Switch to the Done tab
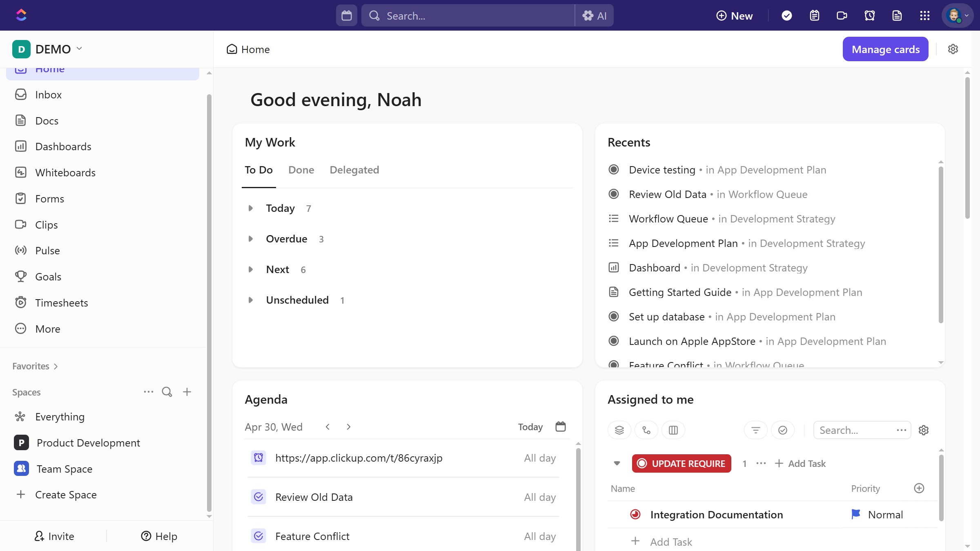 301,170
